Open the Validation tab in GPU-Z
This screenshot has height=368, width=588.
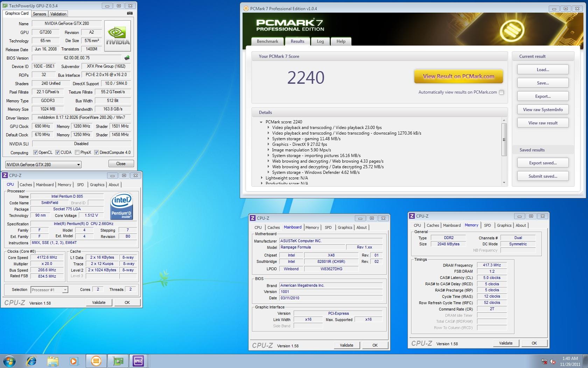[x=58, y=14]
